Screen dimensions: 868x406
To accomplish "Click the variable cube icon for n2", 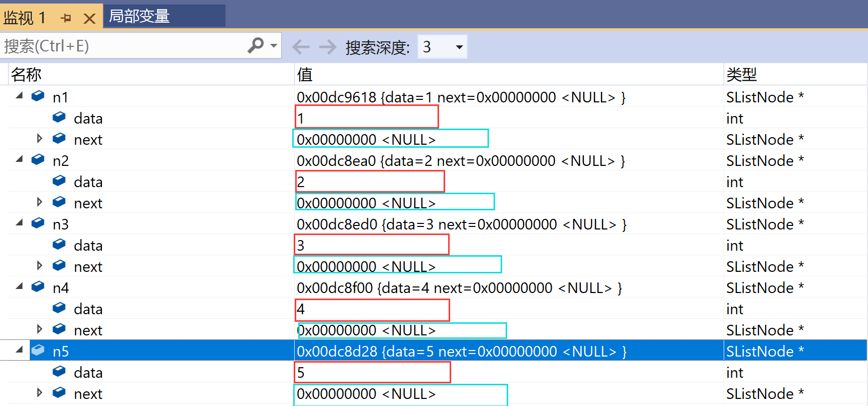I will click(38, 159).
